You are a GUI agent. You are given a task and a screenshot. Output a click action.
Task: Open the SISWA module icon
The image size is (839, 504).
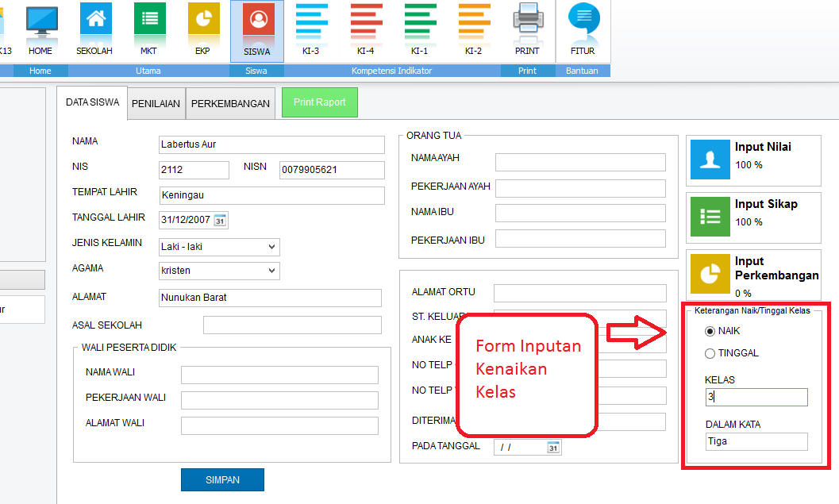pyautogui.click(x=257, y=24)
